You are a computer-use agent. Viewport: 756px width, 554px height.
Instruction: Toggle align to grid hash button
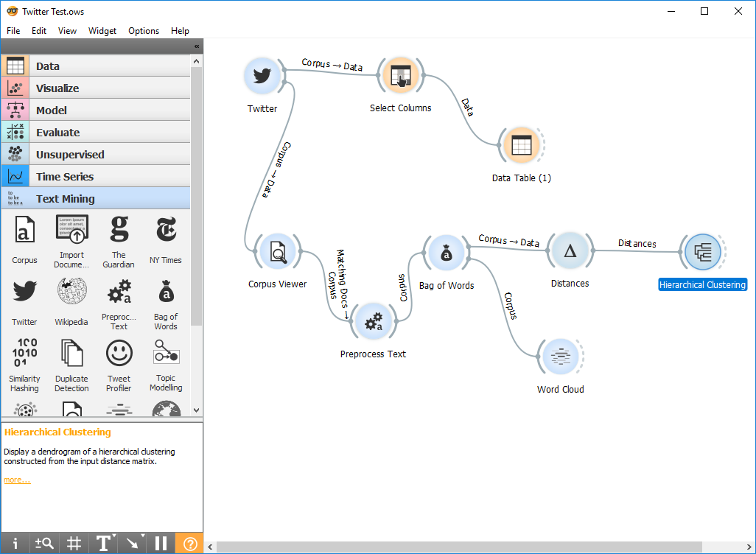coord(73,544)
